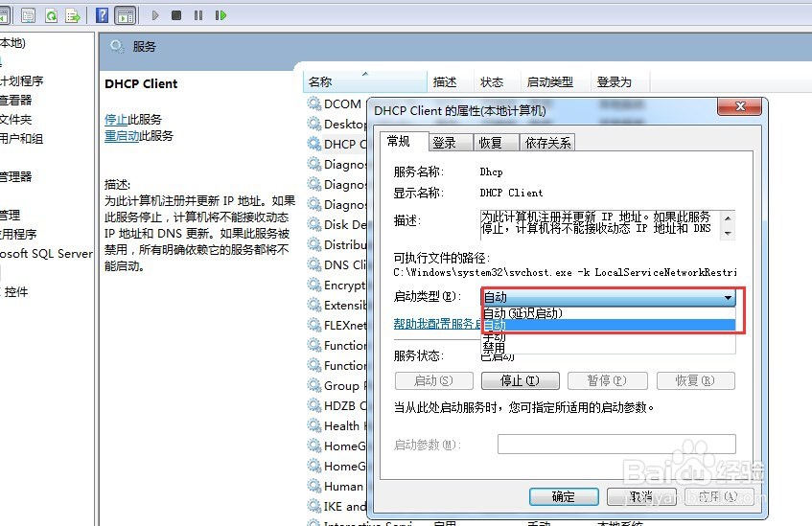Screen dimensions: 812x526
Task: Switch to the 登录 tab
Action: pyautogui.click(x=451, y=143)
